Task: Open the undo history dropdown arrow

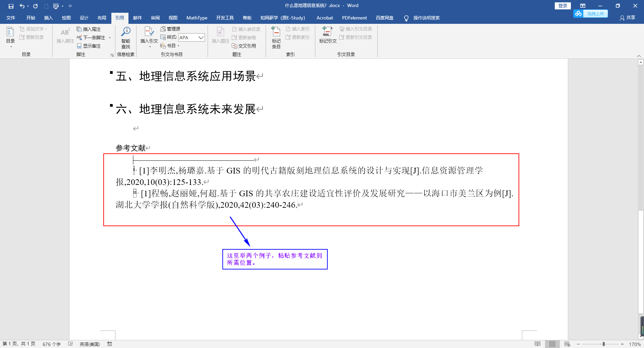Action: click(28, 6)
